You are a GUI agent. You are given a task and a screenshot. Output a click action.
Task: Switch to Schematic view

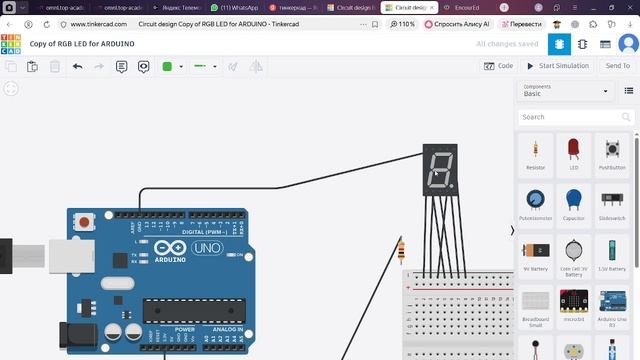click(x=582, y=44)
